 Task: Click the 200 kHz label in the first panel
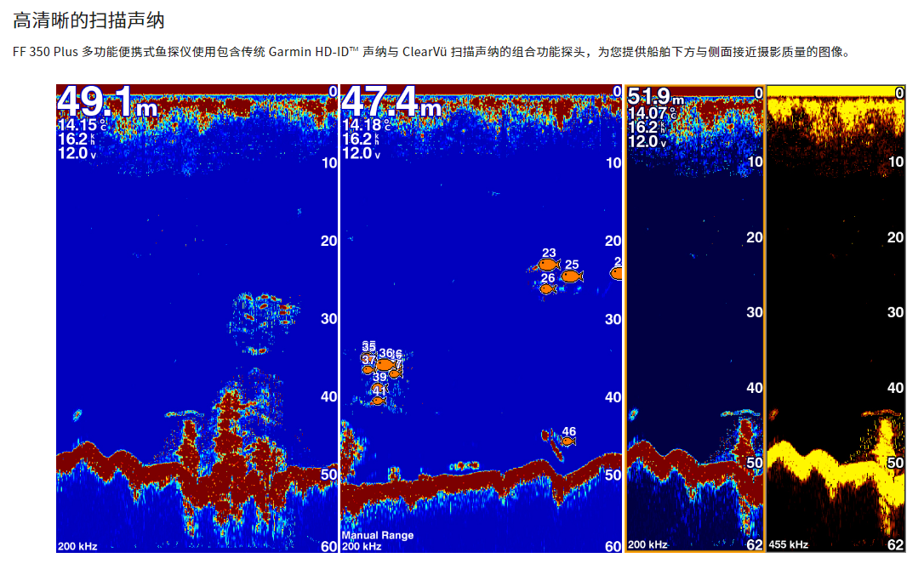pos(77,546)
